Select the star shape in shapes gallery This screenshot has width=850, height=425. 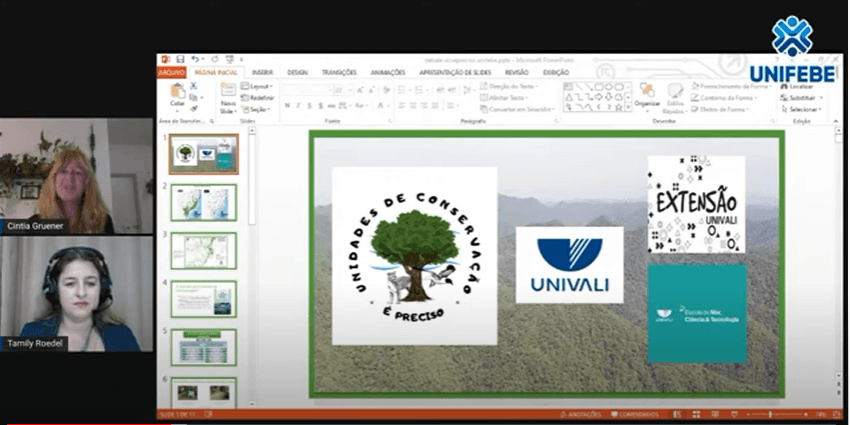coord(619,107)
